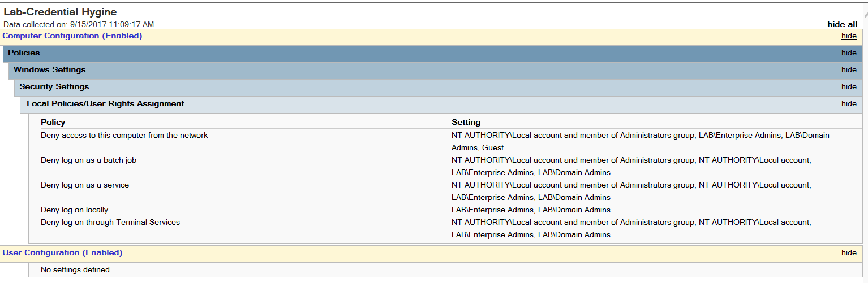
Task: Hide the Computer Configuration section
Action: (849, 36)
